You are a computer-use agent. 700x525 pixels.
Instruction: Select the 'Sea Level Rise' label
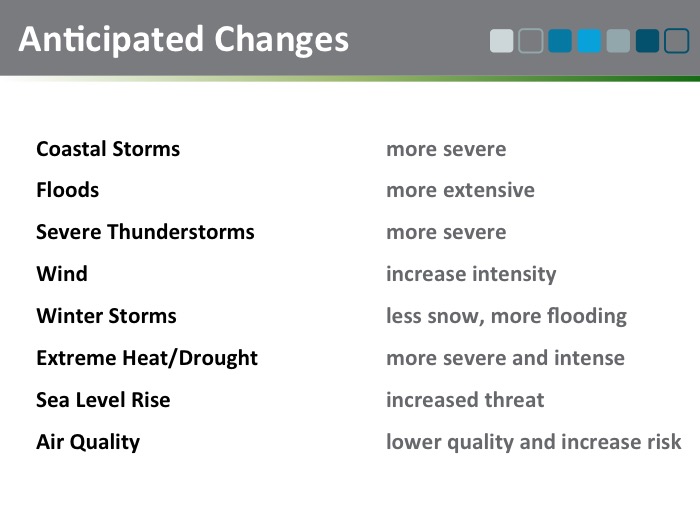(x=103, y=400)
